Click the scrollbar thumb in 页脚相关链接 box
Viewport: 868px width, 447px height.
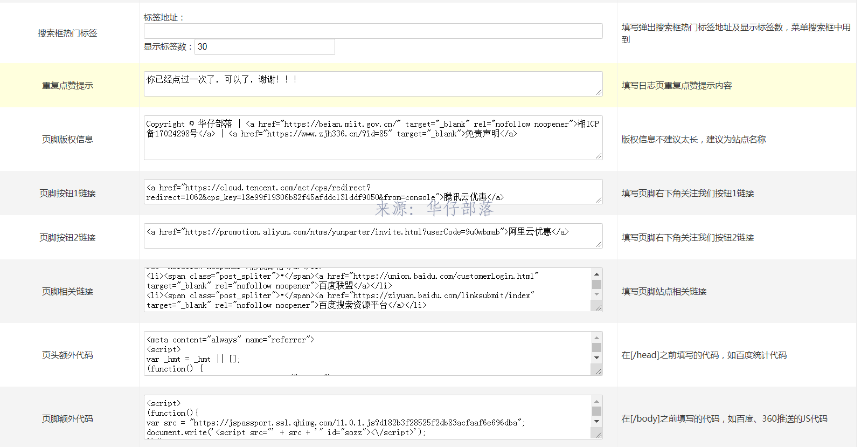[596, 285]
